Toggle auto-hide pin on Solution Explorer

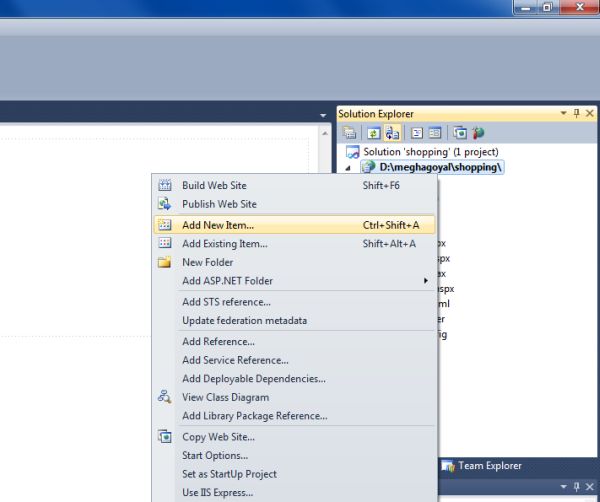577,113
